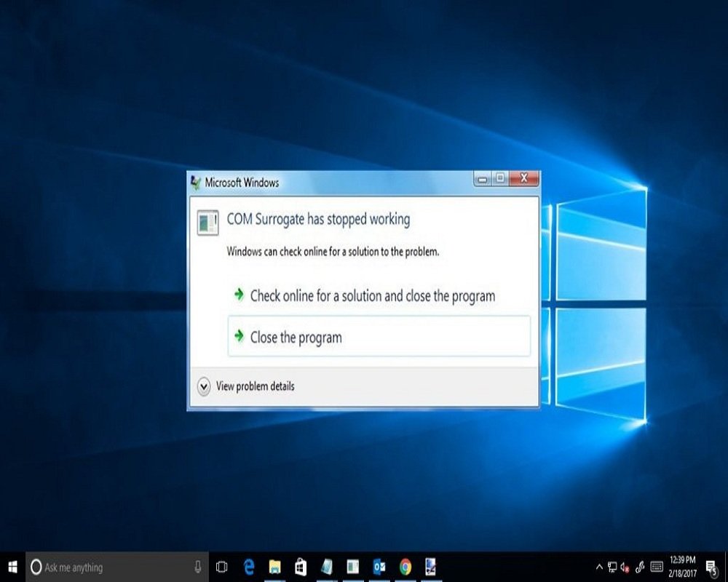This screenshot has height=582, width=728.
Task: Open the Windows Store taskbar icon
Action: click(301, 567)
